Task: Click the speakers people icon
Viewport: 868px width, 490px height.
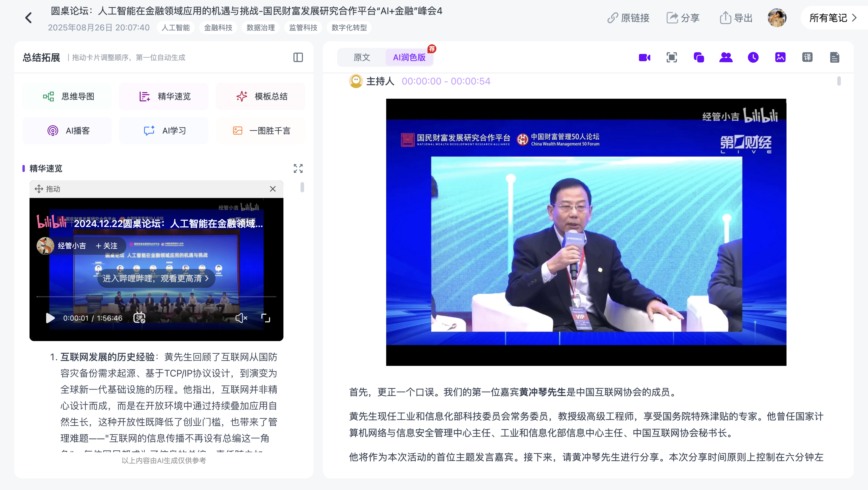Action: click(x=726, y=58)
